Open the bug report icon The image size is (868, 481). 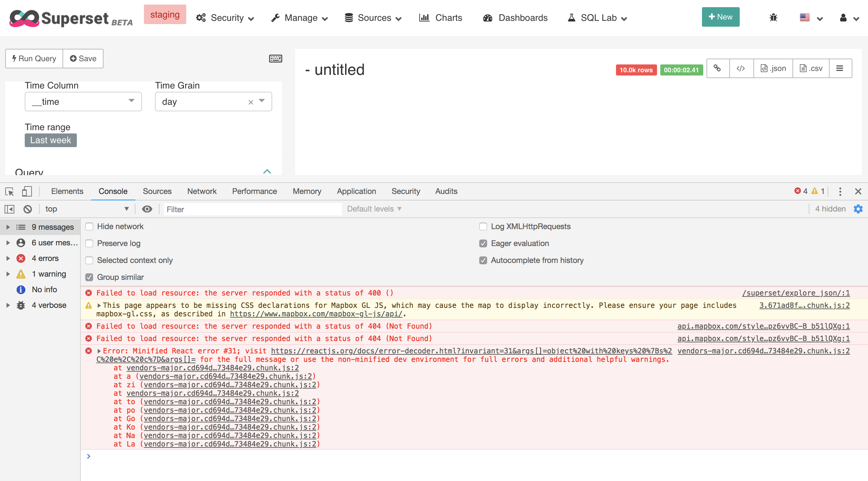pyautogui.click(x=773, y=18)
